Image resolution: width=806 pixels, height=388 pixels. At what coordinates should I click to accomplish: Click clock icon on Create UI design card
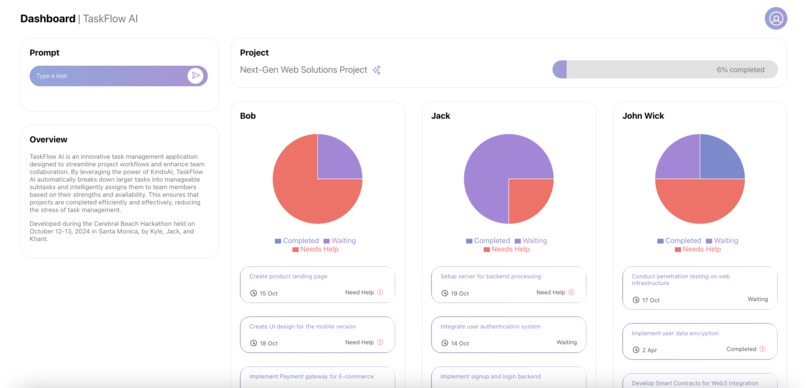coord(253,343)
